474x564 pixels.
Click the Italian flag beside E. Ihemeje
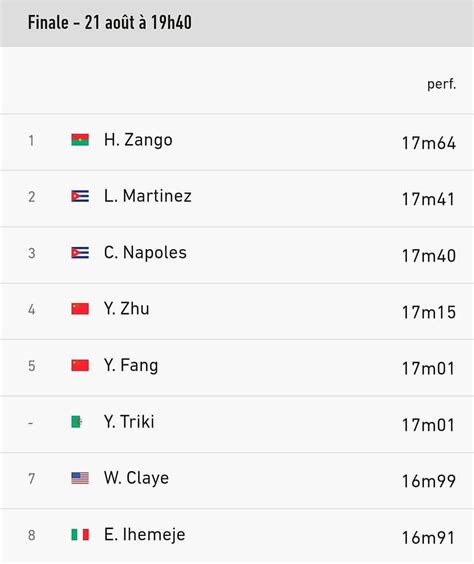pyautogui.click(x=80, y=535)
